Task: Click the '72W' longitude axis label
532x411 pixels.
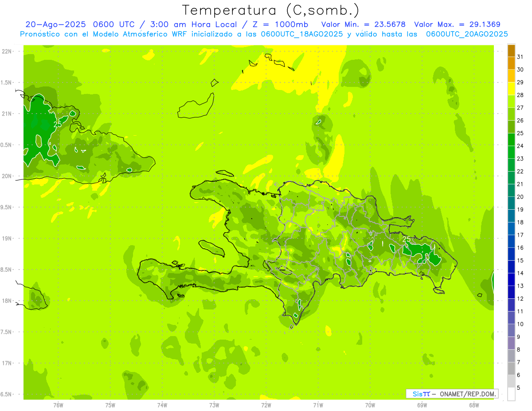Action: pyautogui.click(x=266, y=405)
